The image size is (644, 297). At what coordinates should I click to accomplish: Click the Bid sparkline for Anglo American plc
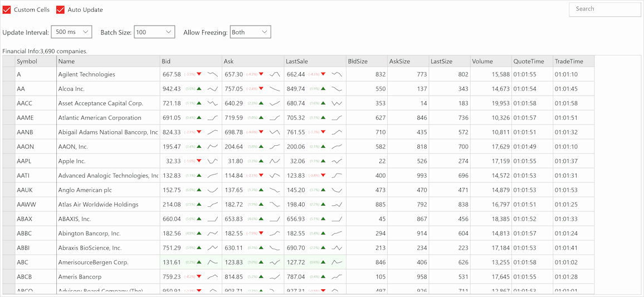point(213,190)
